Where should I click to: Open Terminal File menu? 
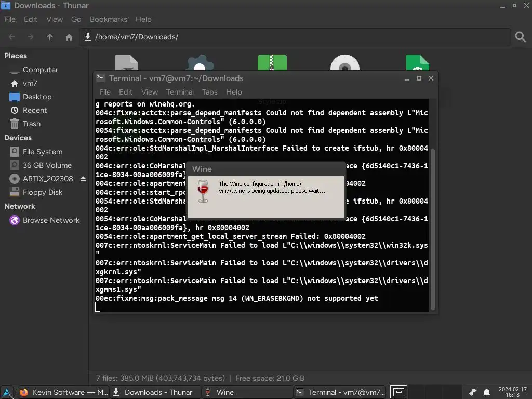(x=105, y=92)
